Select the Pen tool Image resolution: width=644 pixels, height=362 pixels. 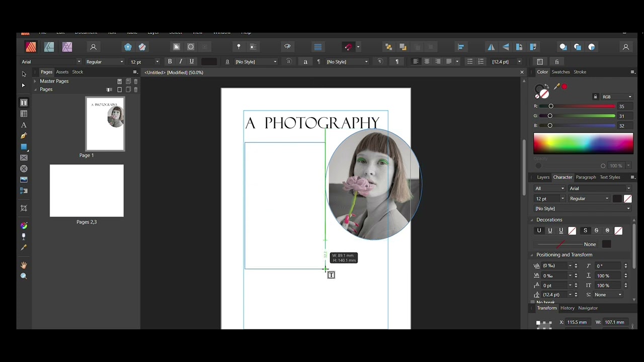24,136
